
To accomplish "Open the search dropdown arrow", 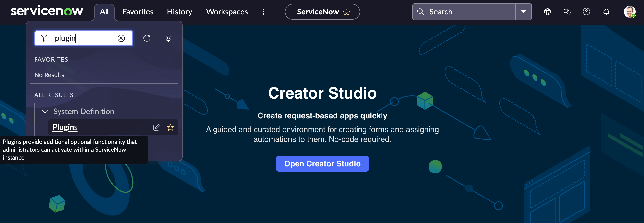I will (524, 12).
